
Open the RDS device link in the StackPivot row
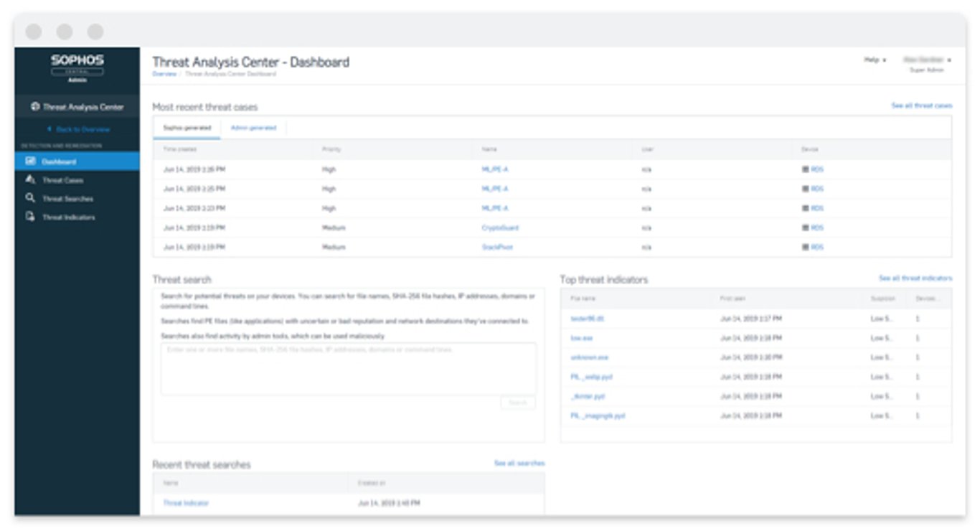point(817,247)
